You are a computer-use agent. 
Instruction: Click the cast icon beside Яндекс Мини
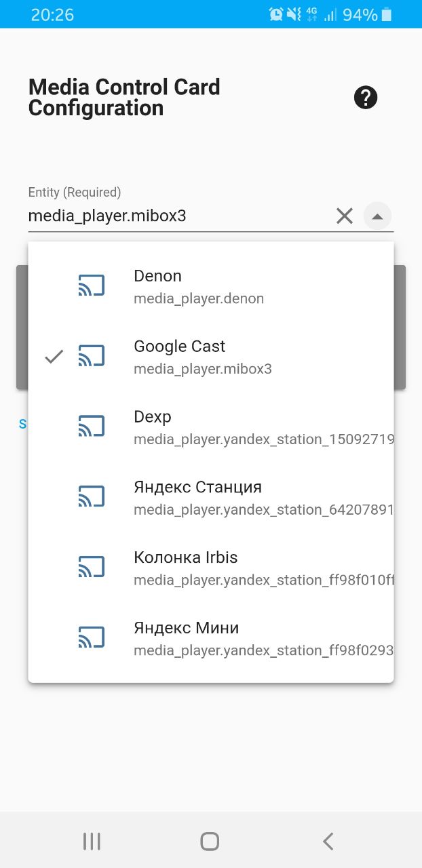click(x=92, y=638)
